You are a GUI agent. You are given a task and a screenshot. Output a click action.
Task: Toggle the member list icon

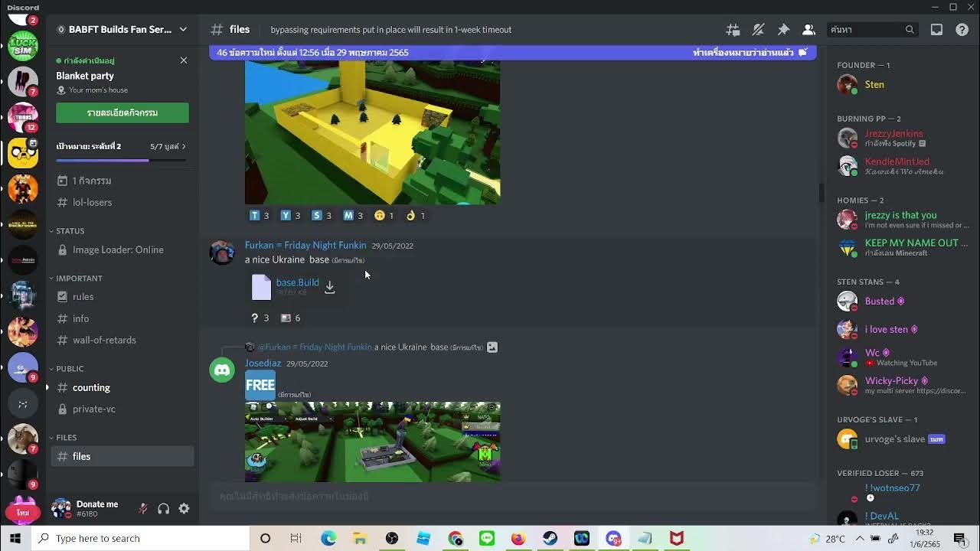coord(808,30)
